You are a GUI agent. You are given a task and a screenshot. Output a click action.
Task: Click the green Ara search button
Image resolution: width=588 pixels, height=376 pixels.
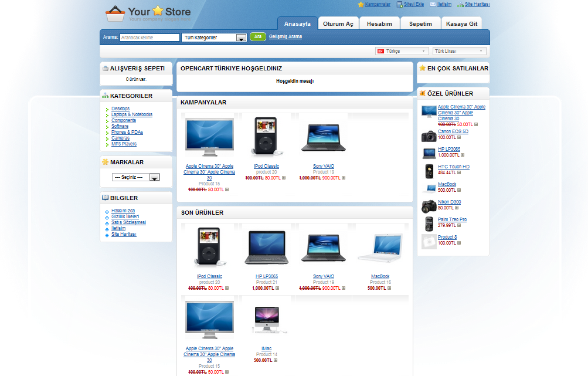258,37
